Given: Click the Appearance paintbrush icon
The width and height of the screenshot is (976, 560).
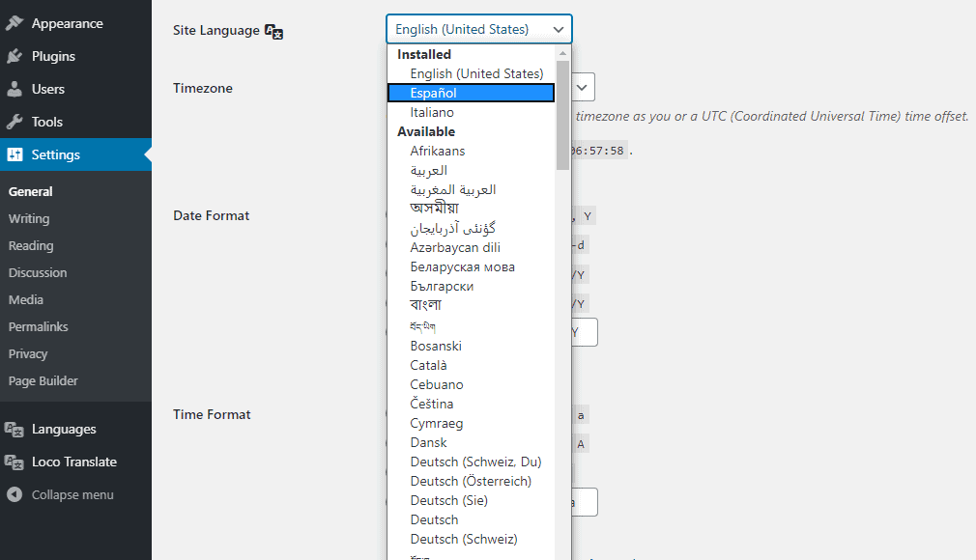Looking at the screenshot, I should coord(14,23).
